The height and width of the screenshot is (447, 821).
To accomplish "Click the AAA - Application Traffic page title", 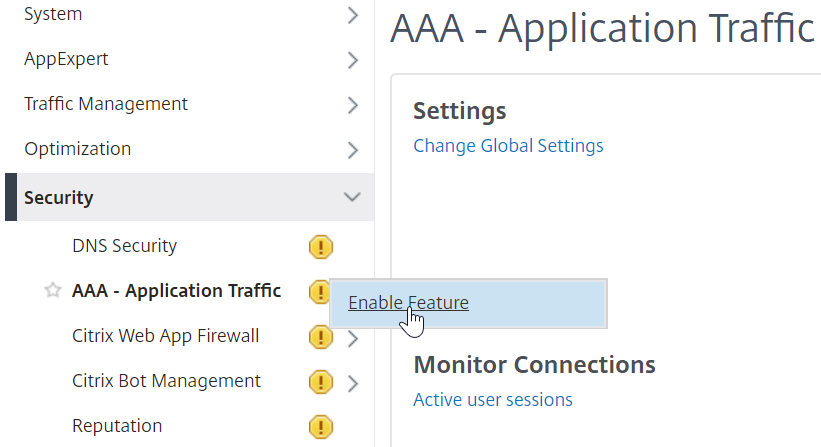I will [x=602, y=28].
